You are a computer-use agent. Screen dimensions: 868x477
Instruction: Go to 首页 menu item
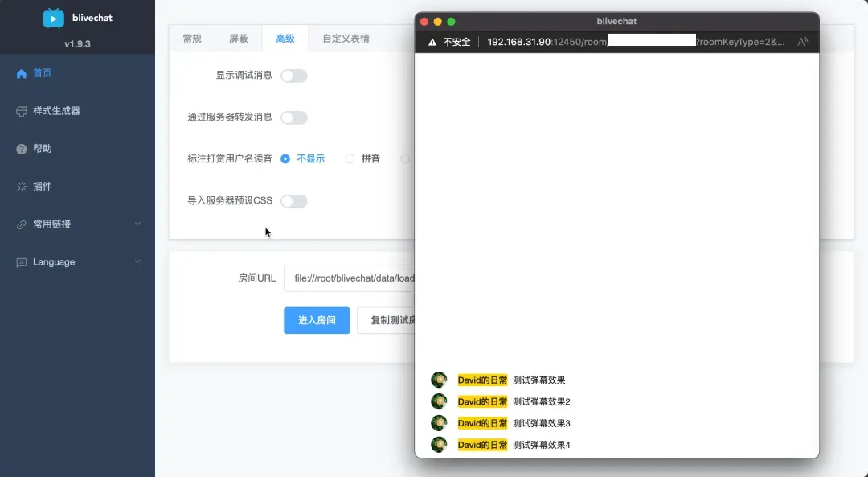(x=77, y=73)
